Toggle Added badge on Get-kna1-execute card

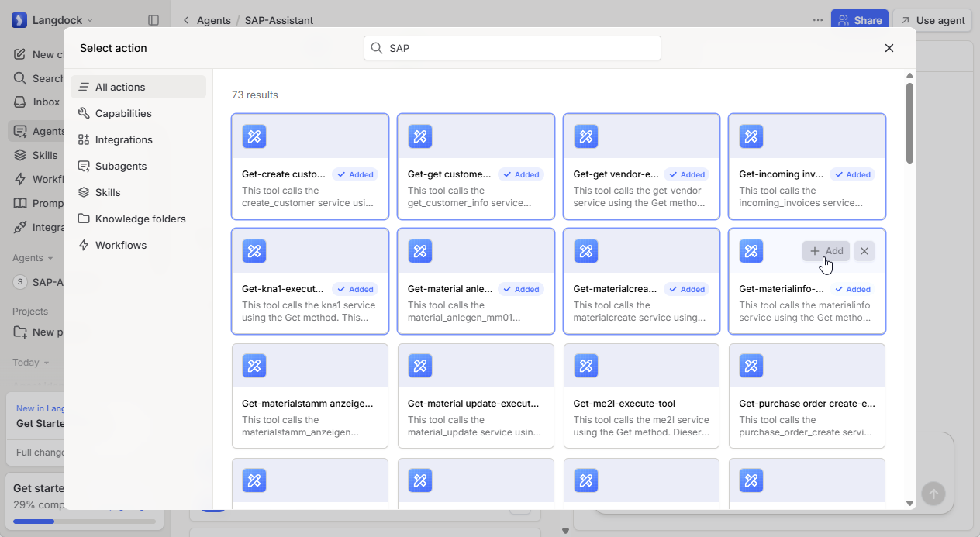tap(355, 289)
